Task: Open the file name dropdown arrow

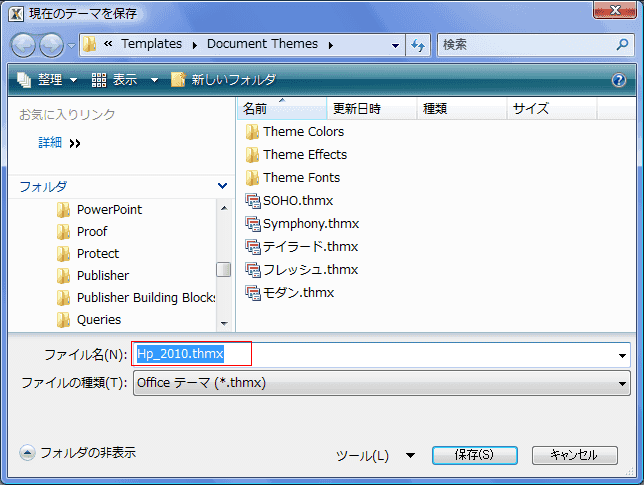Action: [x=622, y=356]
